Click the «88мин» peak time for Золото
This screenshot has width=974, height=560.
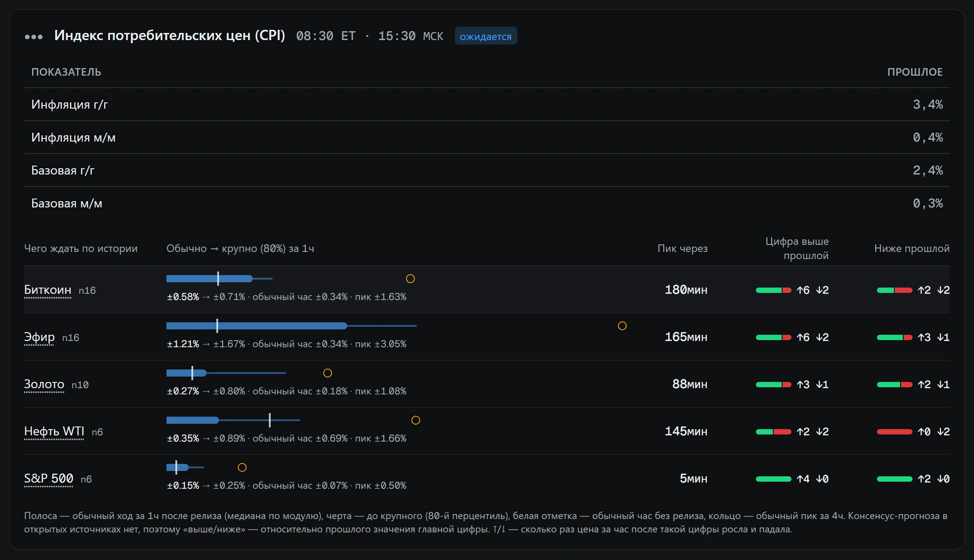pos(690,384)
